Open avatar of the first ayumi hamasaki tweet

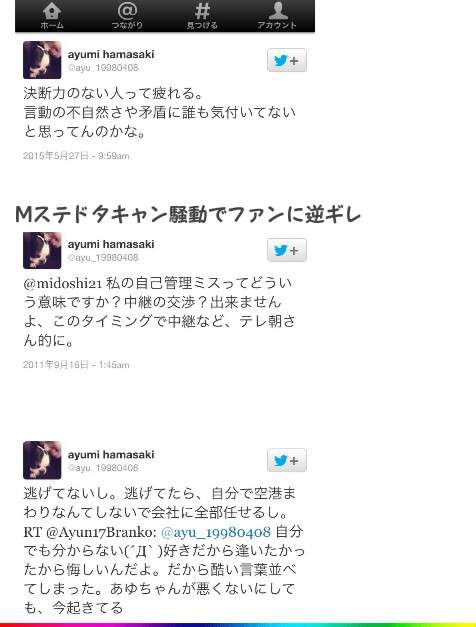point(42,60)
